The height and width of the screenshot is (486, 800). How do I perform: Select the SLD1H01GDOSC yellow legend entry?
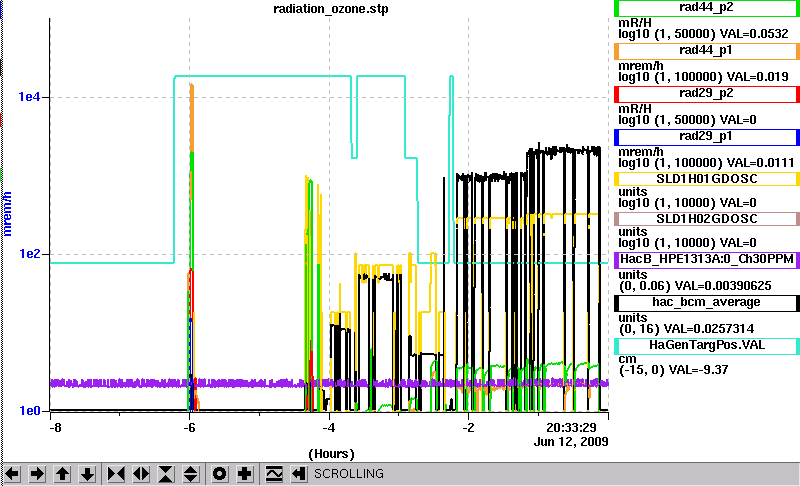[707, 179]
